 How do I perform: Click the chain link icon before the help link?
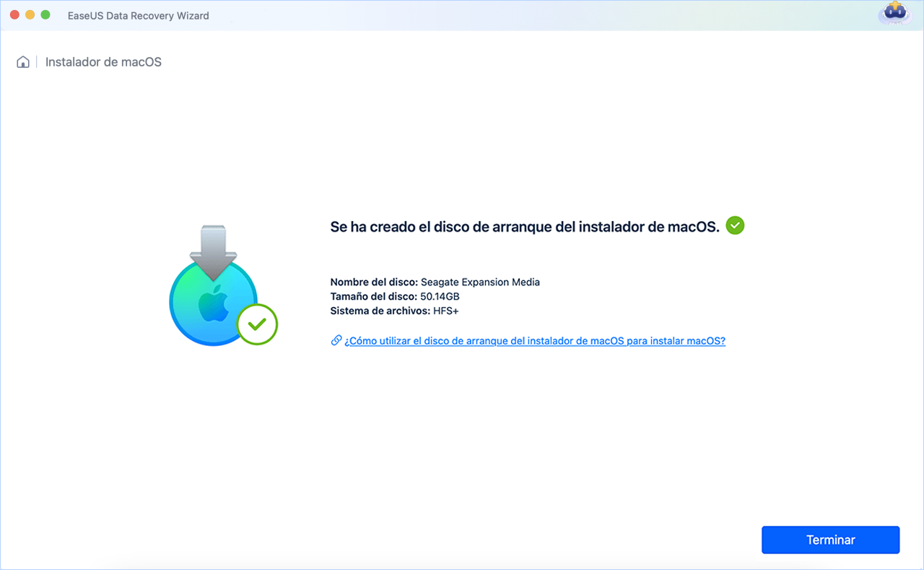(x=336, y=340)
